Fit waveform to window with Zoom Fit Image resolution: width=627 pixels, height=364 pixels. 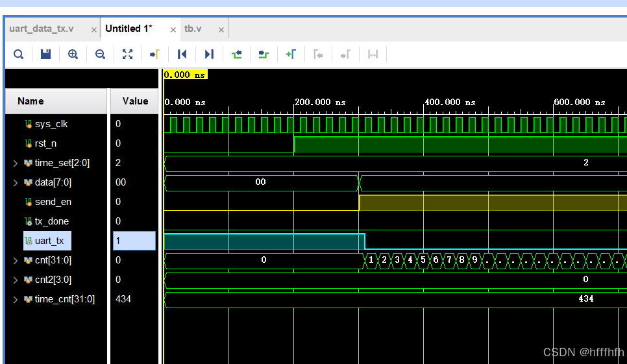coord(127,55)
